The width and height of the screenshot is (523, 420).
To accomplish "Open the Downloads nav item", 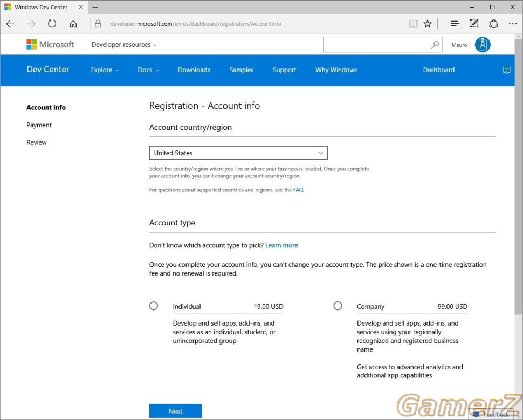I will 194,70.
